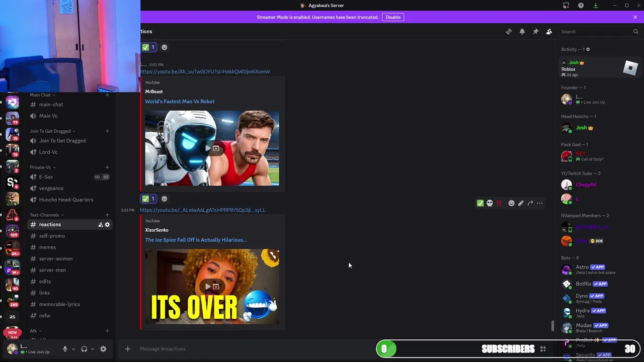Create channel in Join To Get Dragged
Image resolution: width=644 pixels, height=362 pixels.
(107, 131)
